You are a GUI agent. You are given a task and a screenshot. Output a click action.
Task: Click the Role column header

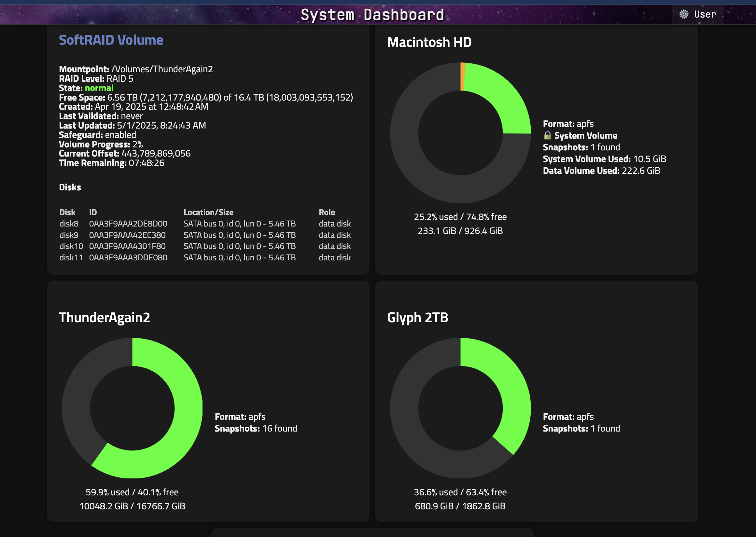327,212
